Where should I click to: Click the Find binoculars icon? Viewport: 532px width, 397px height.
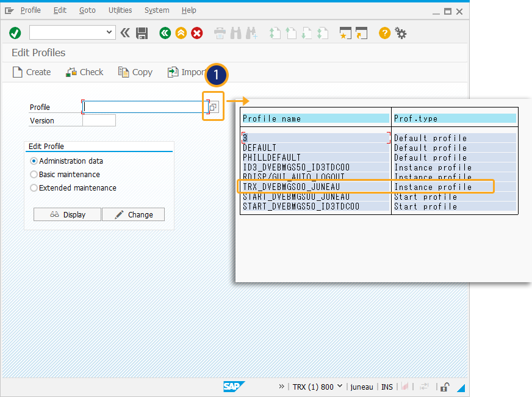click(x=236, y=33)
